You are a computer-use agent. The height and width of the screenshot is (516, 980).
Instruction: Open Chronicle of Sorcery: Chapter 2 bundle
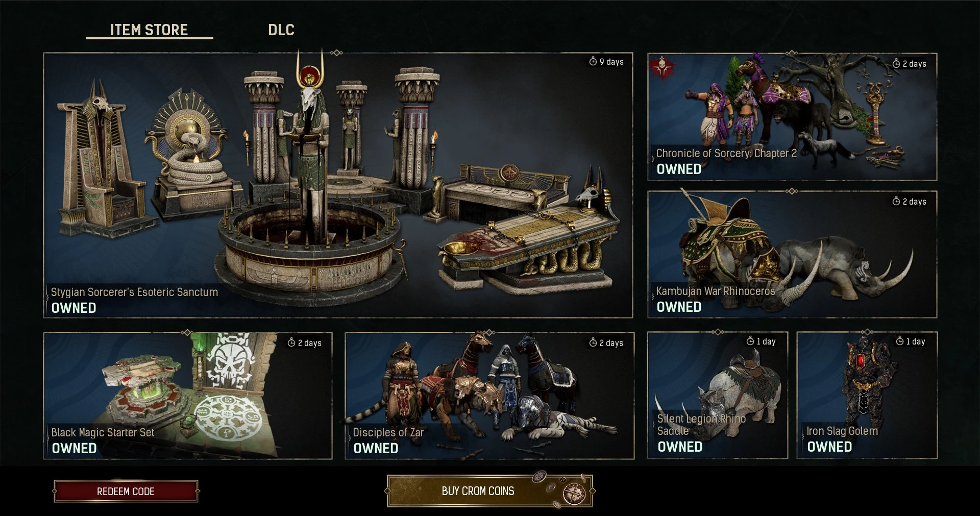click(x=792, y=116)
